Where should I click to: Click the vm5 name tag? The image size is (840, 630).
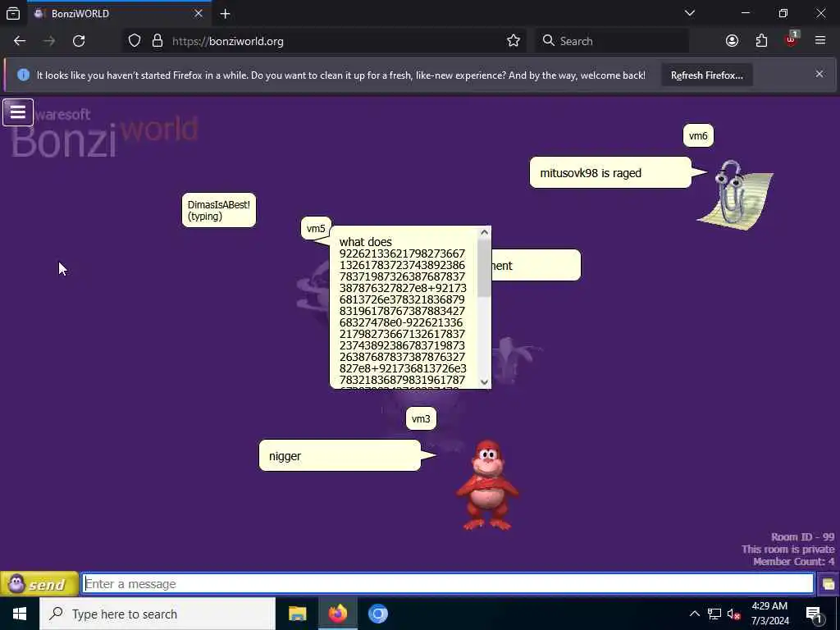(316, 229)
